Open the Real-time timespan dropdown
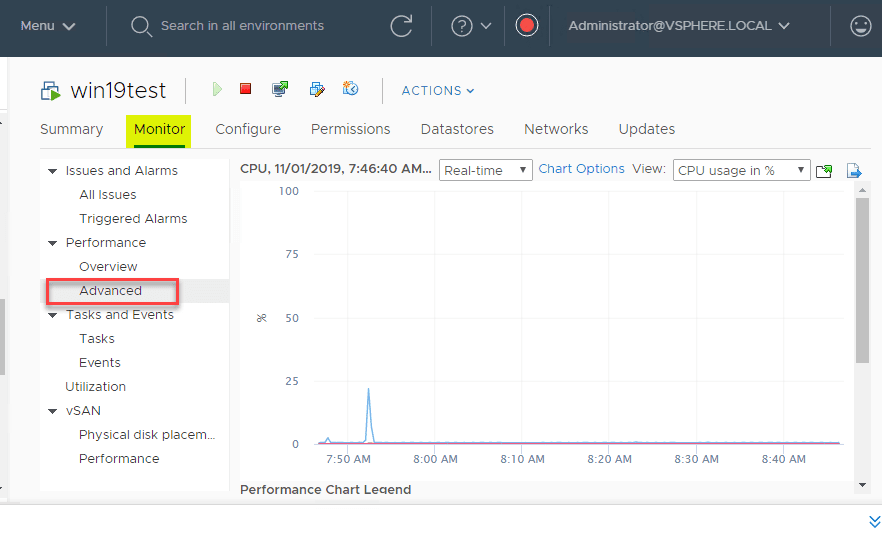Image resolution: width=882 pixels, height=533 pixels. 485,170
